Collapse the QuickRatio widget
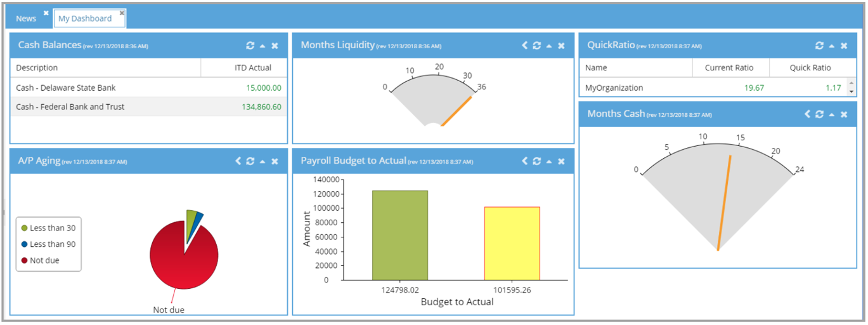Screen dimensions: 868x325 832,46
